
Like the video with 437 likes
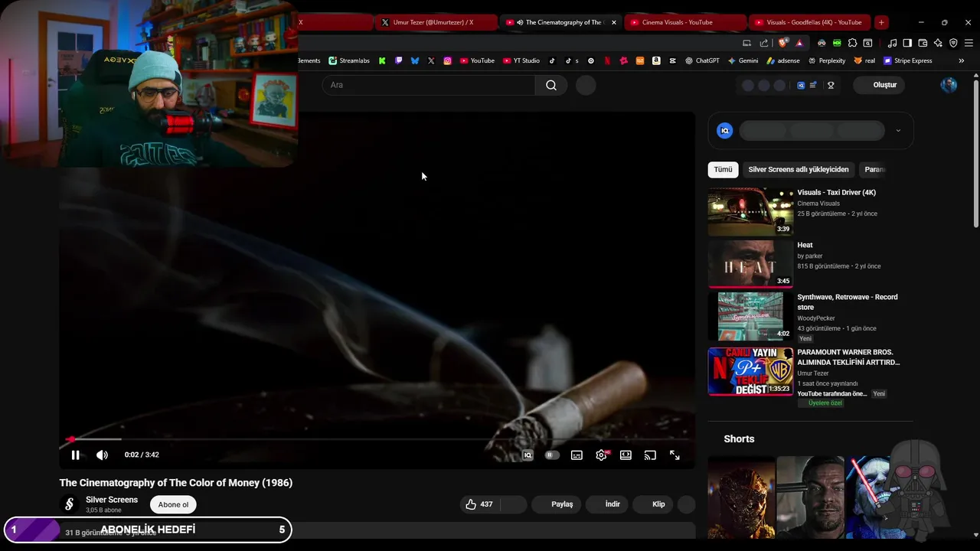[x=479, y=504]
